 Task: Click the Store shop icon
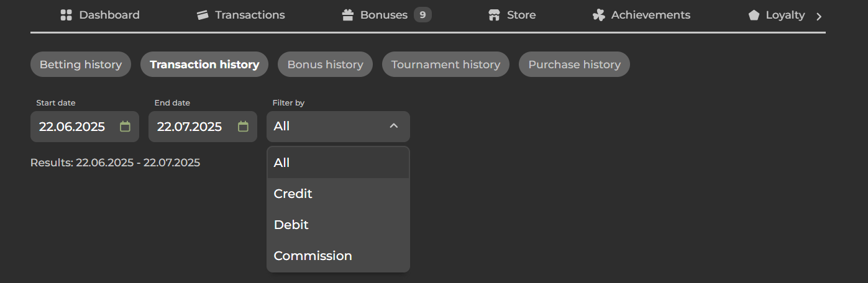[495, 15]
